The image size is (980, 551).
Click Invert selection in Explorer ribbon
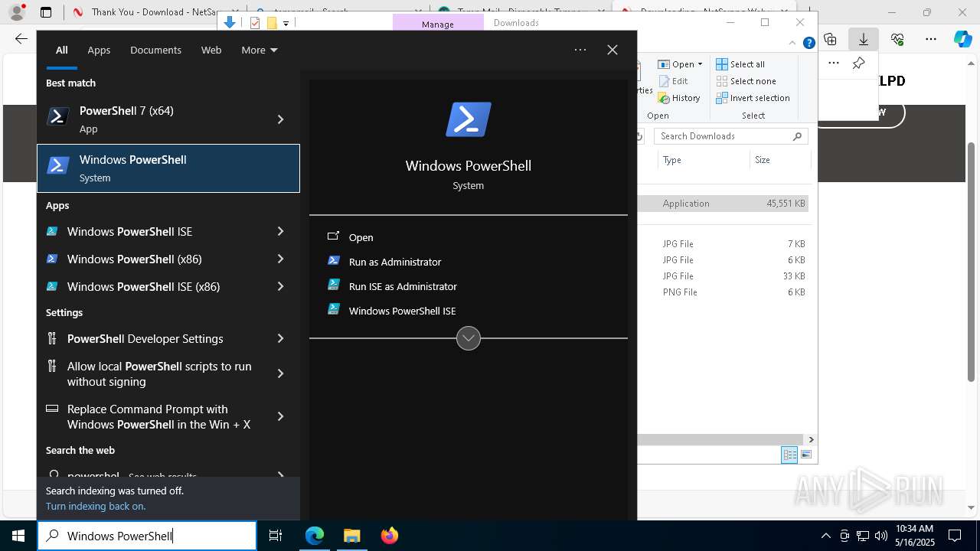tap(753, 98)
